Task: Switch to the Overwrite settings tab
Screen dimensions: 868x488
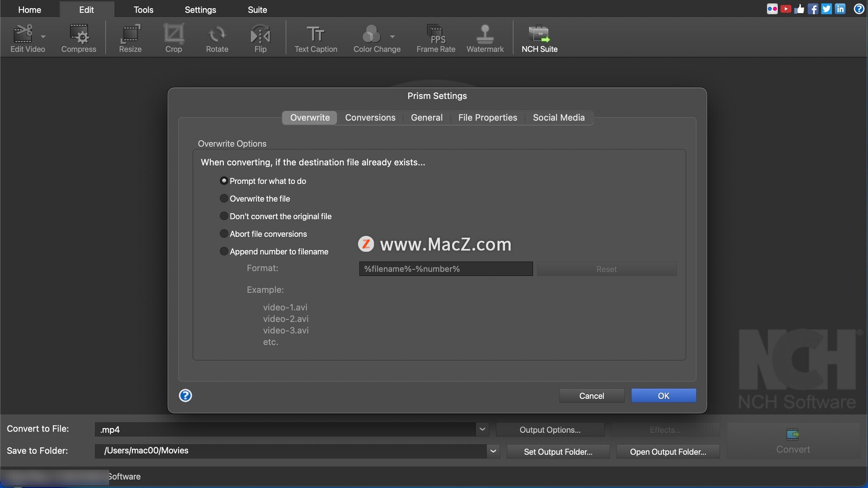Action: [310, 117]
